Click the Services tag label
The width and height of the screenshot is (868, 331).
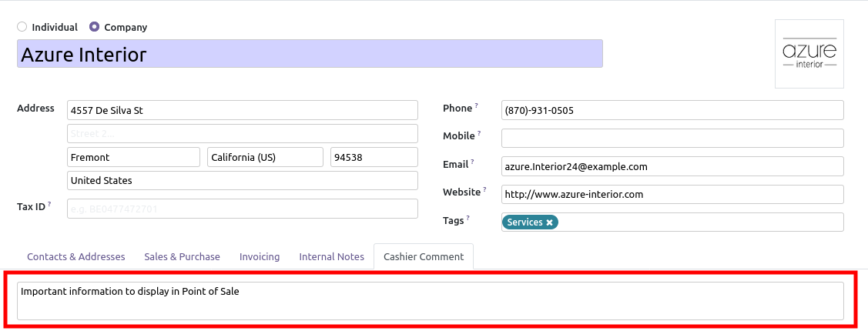click(524, 222)
